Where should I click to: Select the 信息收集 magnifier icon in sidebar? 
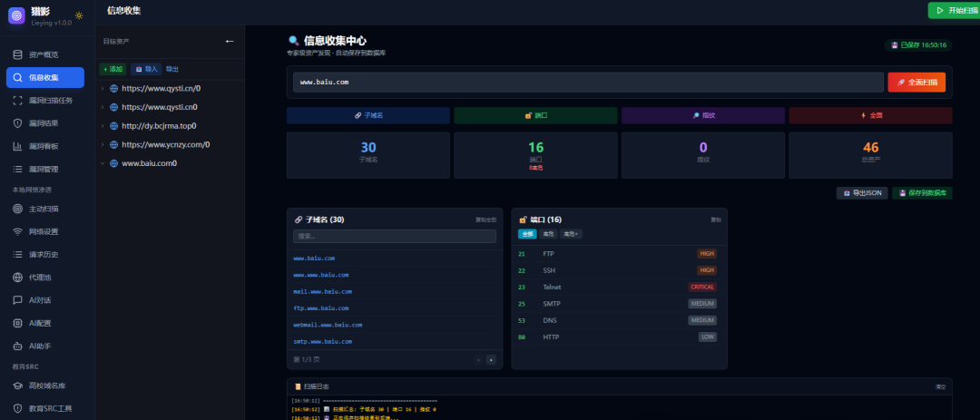17,77
